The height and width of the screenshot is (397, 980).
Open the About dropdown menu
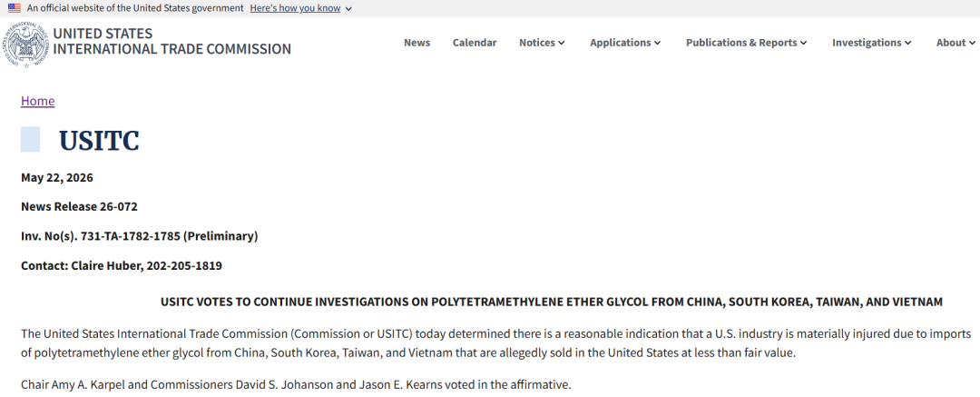click(x=955, y=43)
